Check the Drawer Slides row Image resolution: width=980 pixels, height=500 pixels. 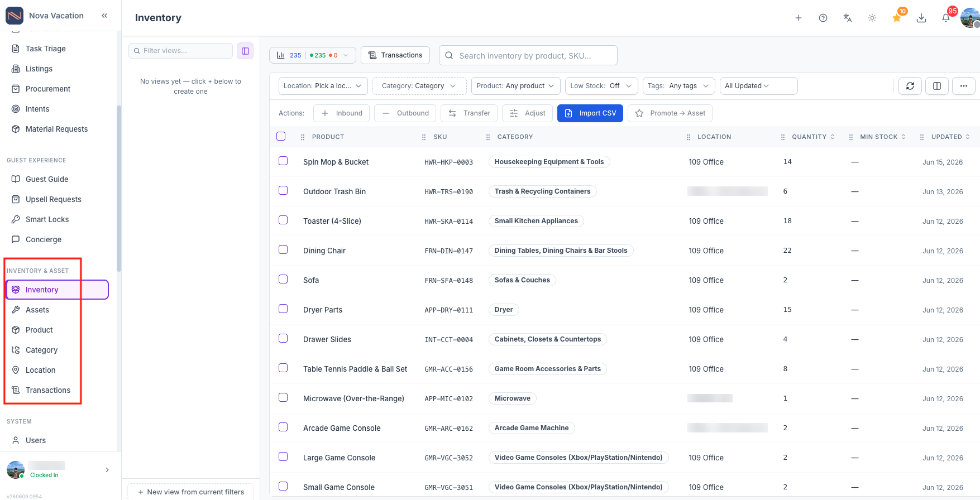tap(283, 338)
